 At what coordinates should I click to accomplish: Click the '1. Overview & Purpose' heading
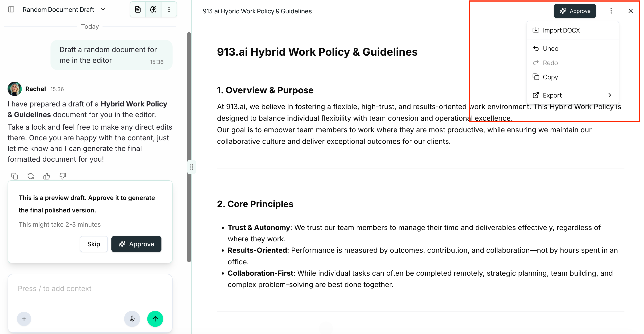tap(265, 90)
